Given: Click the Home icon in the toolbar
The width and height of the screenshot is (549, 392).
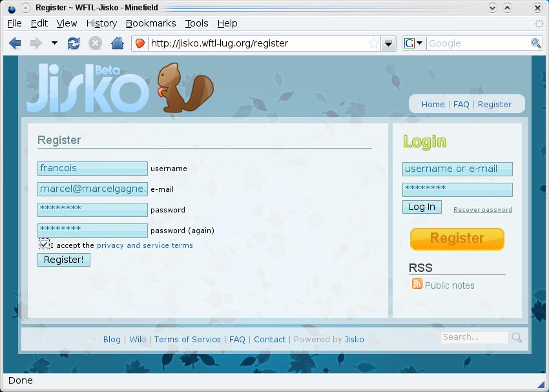Looking at the screenshot, I should (x=117, y=43).
